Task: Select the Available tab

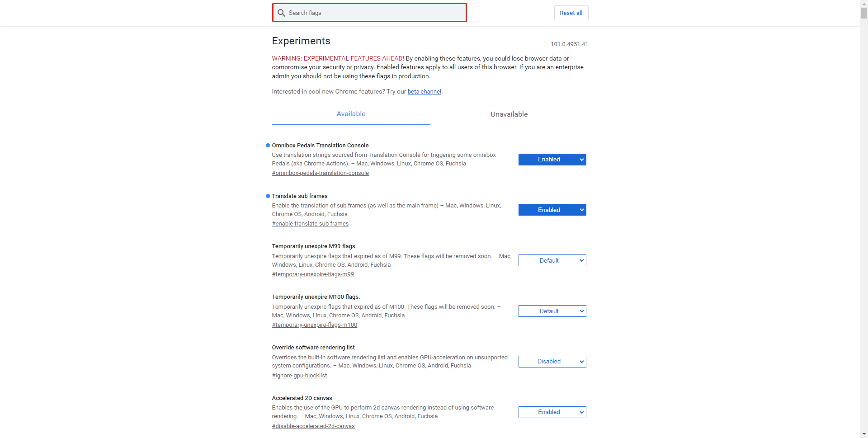Action: point(351,114)
